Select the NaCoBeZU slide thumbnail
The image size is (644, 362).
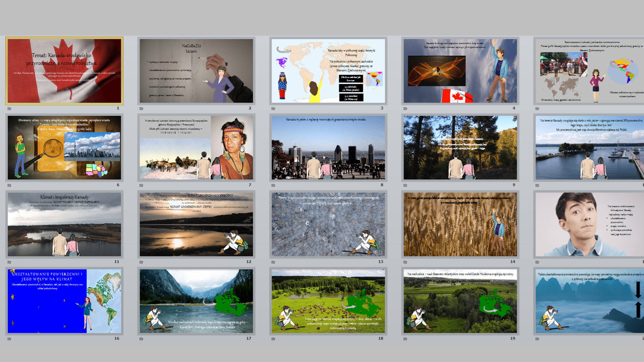(x=196, y=71)
